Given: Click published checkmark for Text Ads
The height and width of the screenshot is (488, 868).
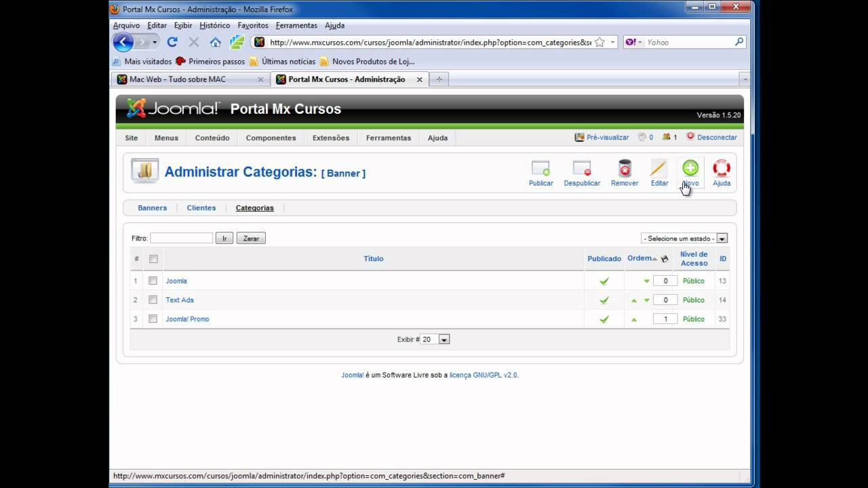Looking at the screenshot, I should pyautogui.click(x=604, y=300).
